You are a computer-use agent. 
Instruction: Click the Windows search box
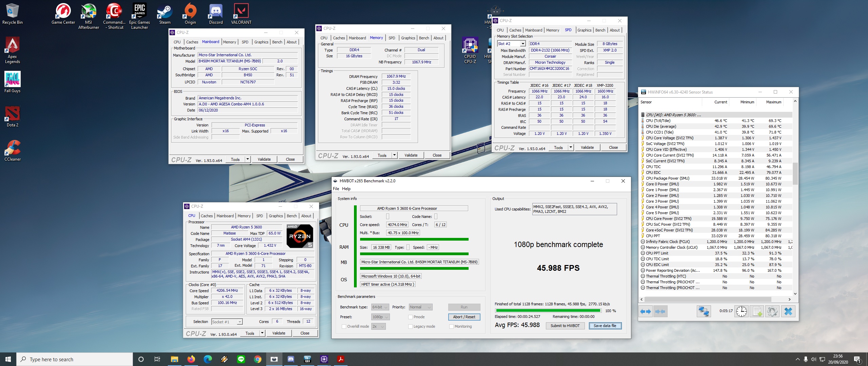(75, 359)
